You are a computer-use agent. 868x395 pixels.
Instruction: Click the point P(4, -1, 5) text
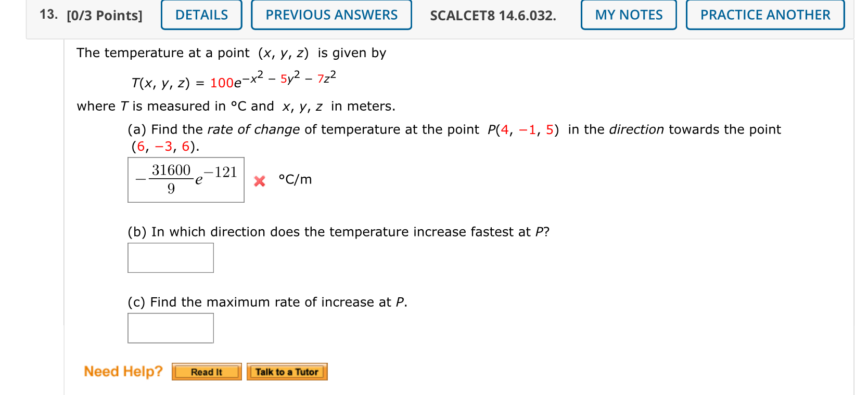point(522,129)
